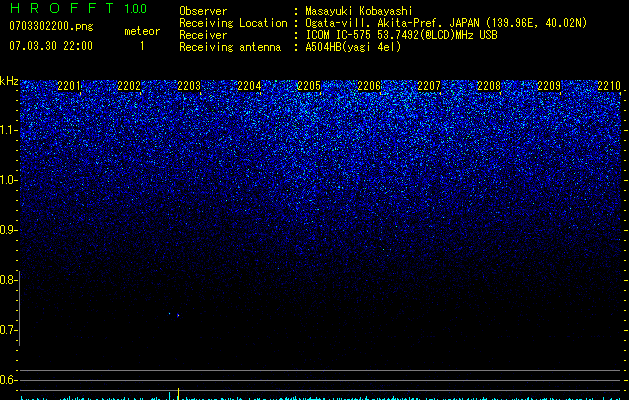Viewport: 629px width, 400px height.
Task: Click the 2202 time marker
Action: point(129,86)
